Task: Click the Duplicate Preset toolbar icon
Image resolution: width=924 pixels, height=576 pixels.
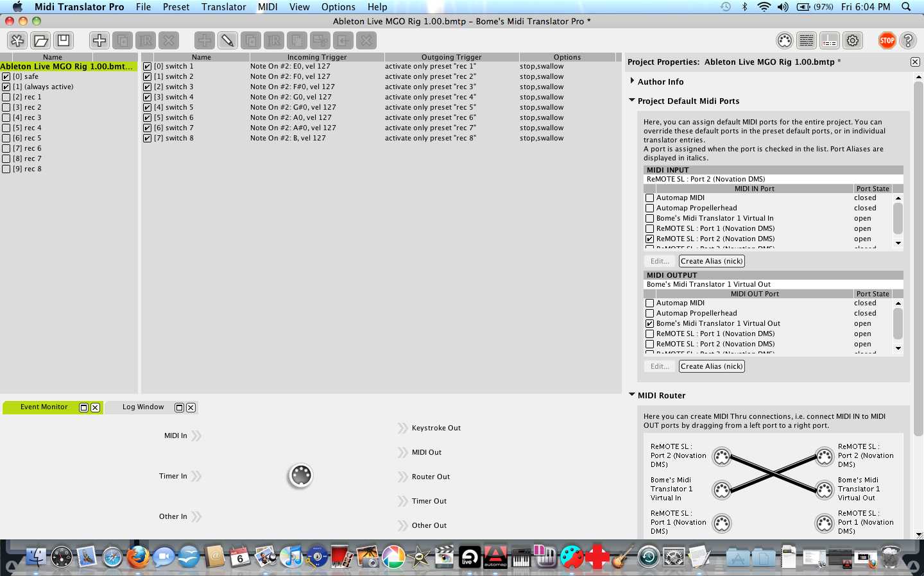Action: [123, 40]
